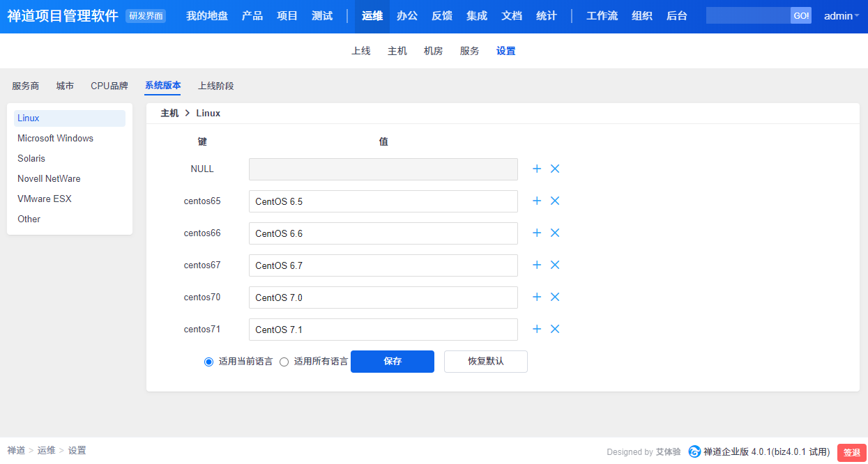The image size is (868, 464).
Task: Click 运维 in footer breadcrumb
Action: pyautogui.click(x=46, y=451)
